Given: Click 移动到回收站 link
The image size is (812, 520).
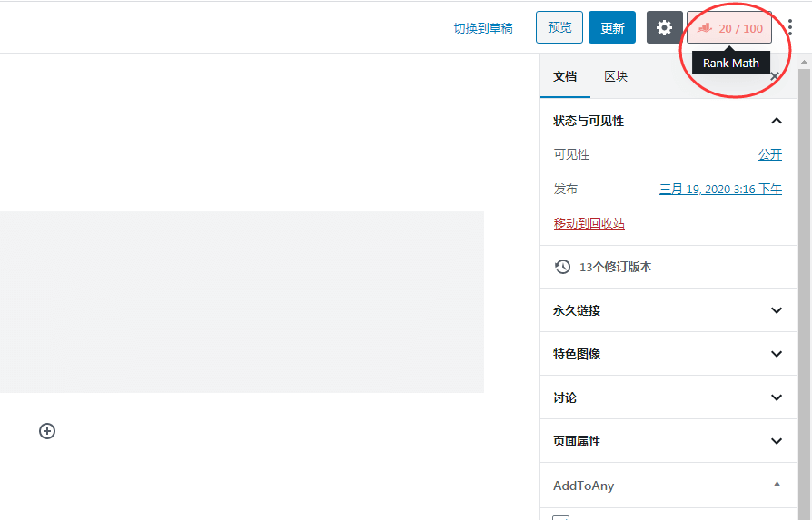Looking at the screenshot, I should [589, 223].
